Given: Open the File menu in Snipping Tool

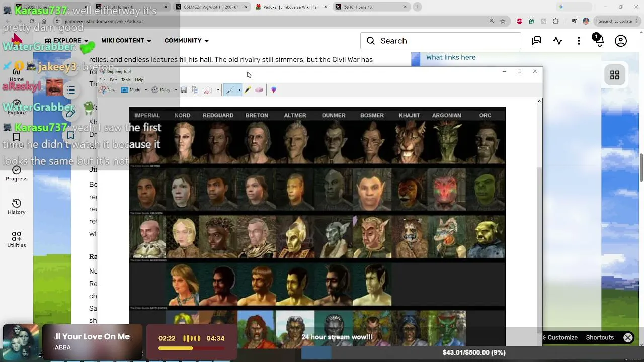Looking at the screenshot, I should 102,80.
